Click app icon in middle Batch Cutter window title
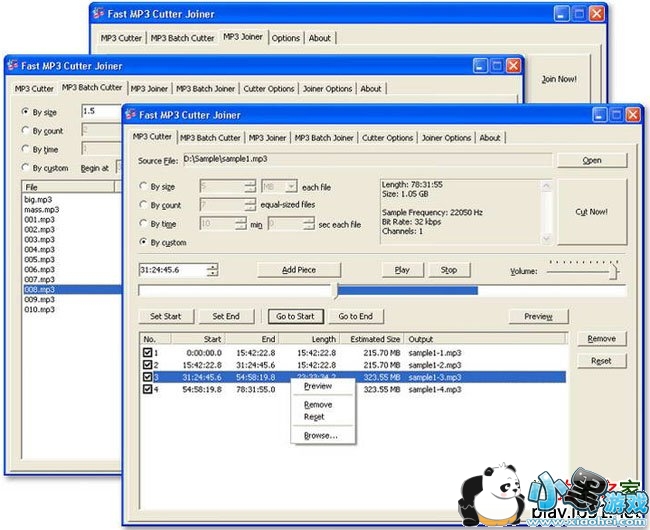650x530 pixels. [x=13, y=65]
